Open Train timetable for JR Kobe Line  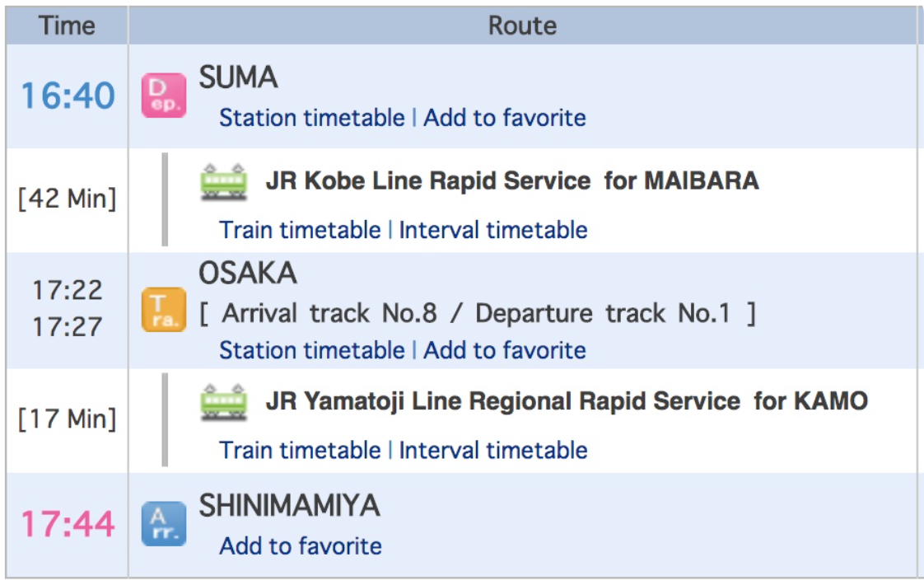pos(300,230)
